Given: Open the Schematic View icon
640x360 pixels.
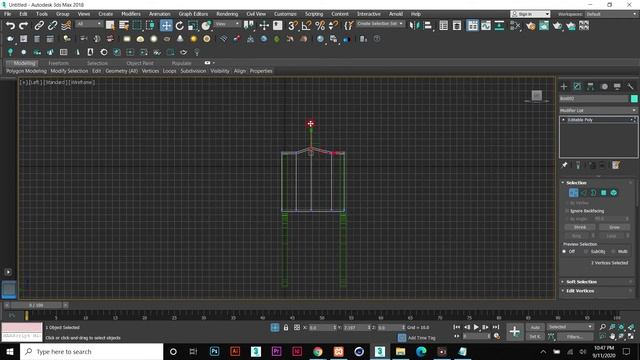Looking at the screenshot, I should click(499, 26).
